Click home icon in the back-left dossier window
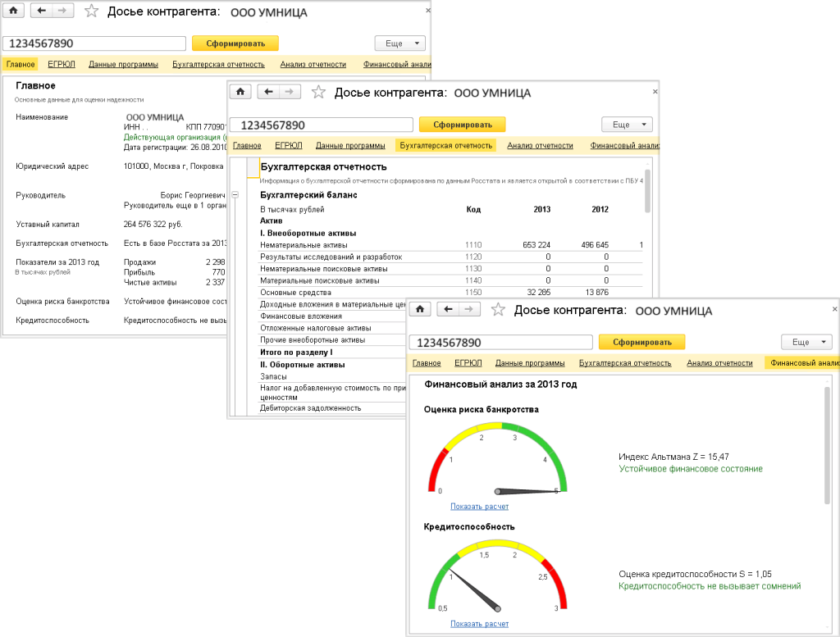This screenshot has height=637, width=840. pyautogui.click(x=15, y=11)
